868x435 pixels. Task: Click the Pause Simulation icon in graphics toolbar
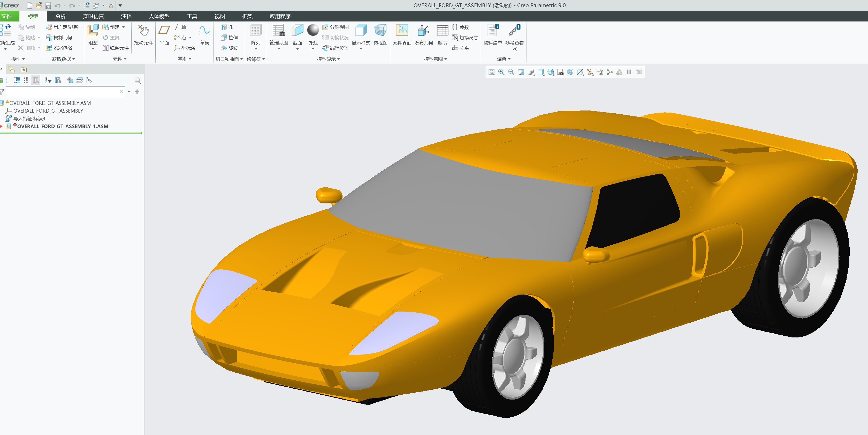629,72
